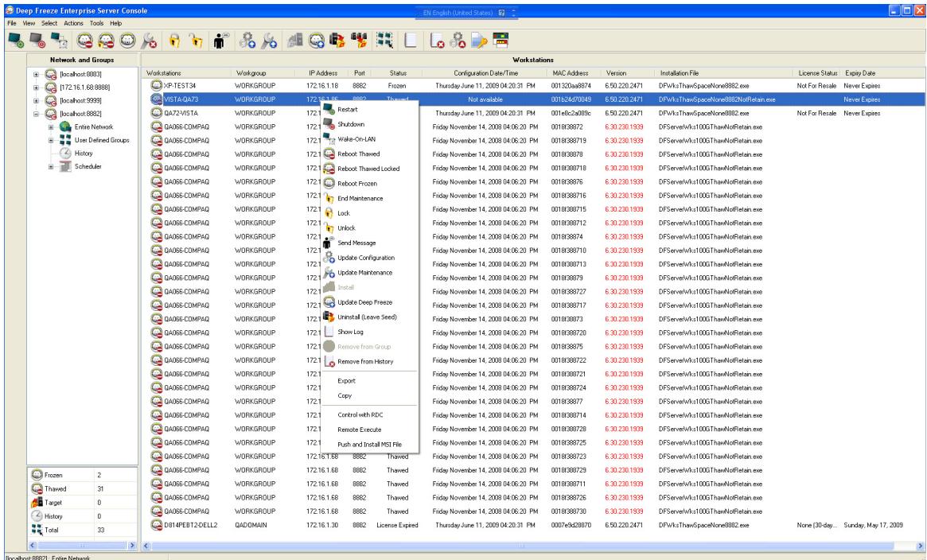Click the Unlock open-padlock toolbar icon
This screenshot has height=560, width=927.
click(196, 40)
